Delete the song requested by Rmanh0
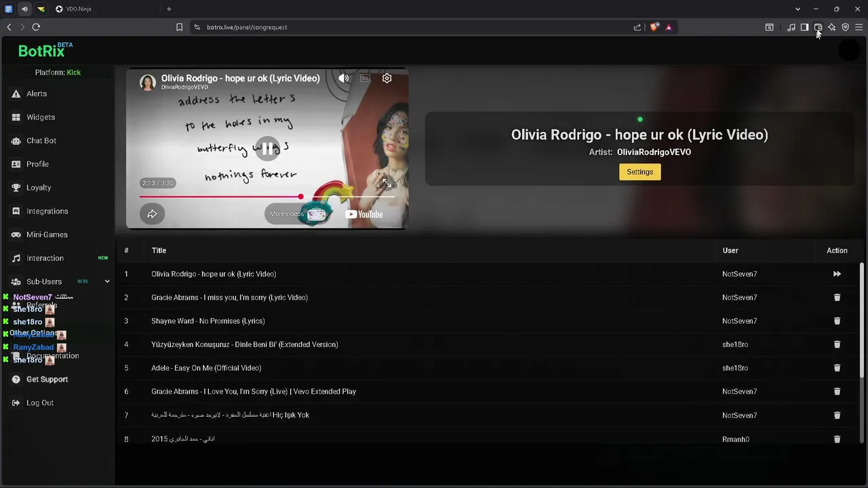Screen dimensions: 868x488 coord(837,439)
